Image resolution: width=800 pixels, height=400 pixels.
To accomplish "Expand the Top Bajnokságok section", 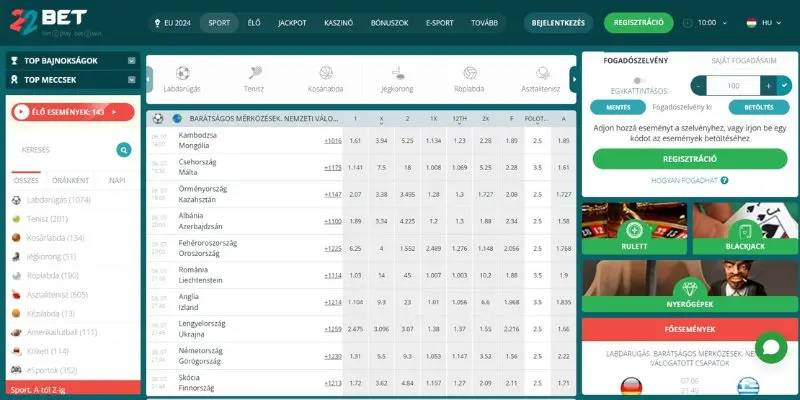I will tap(73, 61).
